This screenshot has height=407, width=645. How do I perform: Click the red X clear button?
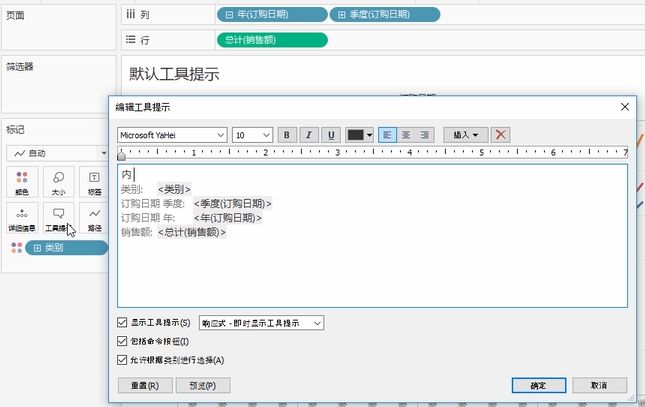click(501, 134)
